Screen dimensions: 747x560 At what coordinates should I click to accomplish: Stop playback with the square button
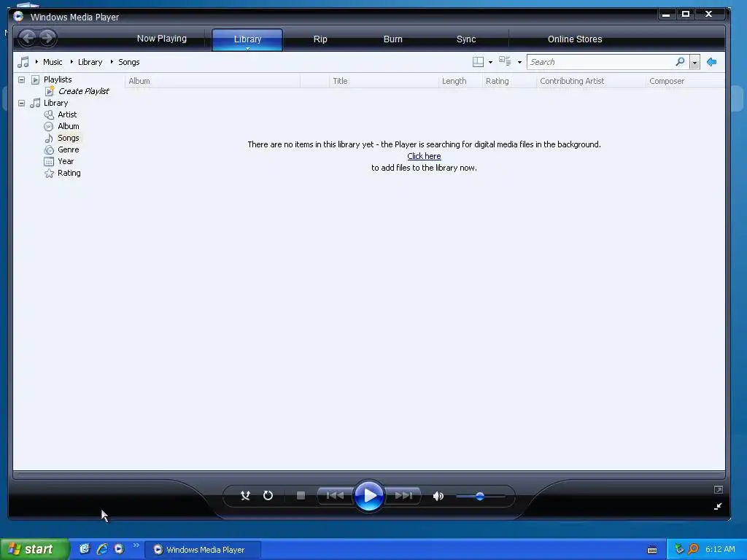point(301,496)
